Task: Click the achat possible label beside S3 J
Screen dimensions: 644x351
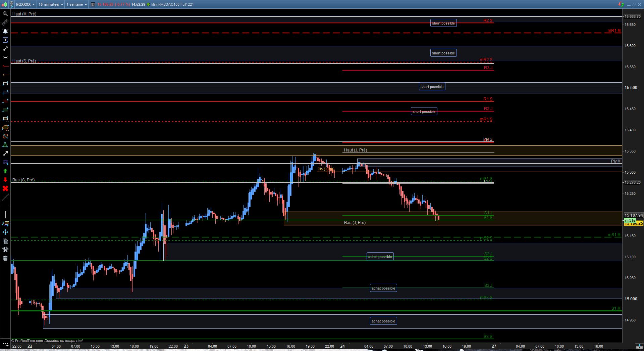Action: pyautogui.click(x=383, y=288)
